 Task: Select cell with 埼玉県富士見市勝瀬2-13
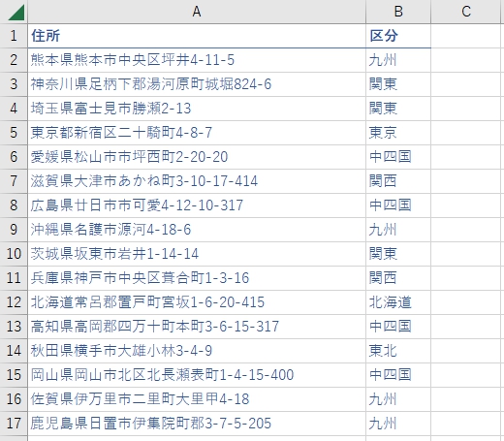197,109
